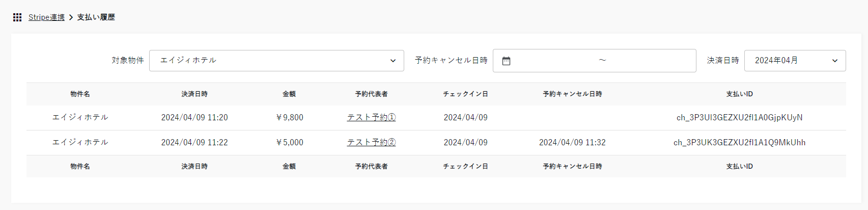Screen dimensions: 868x210
Task: Open the grid apps menu icon
Action: pyautogui.click(x=17, y=17)
